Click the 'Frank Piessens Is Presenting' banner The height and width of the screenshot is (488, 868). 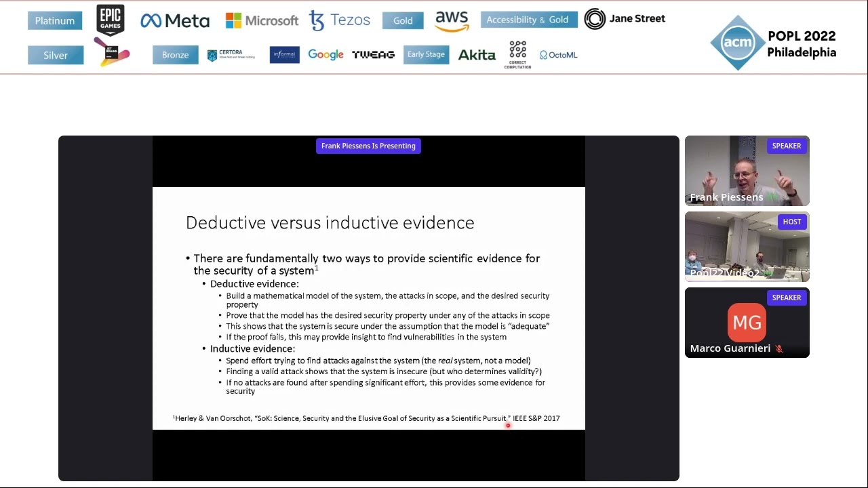click(x=368, y=146)
